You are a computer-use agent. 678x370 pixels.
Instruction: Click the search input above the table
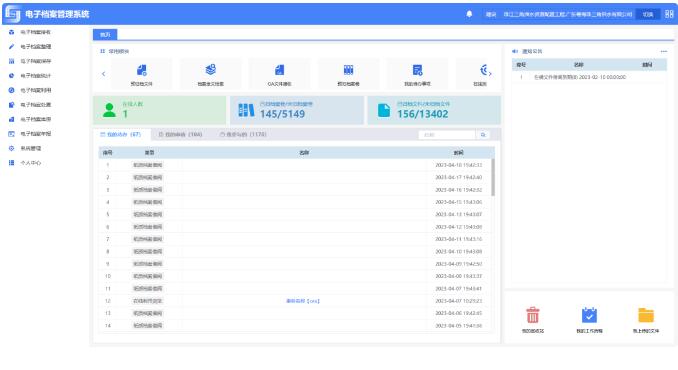coord(447,135)
